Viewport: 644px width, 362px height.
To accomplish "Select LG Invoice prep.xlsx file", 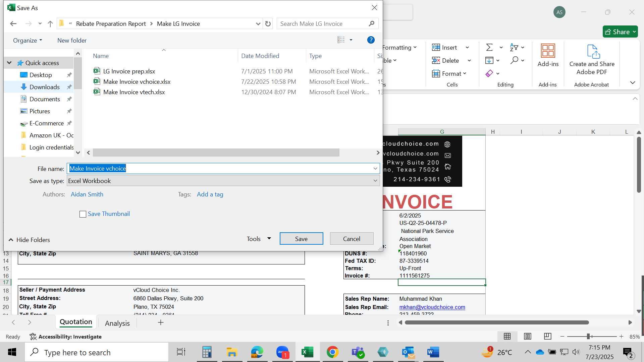I will coord(129,71).
